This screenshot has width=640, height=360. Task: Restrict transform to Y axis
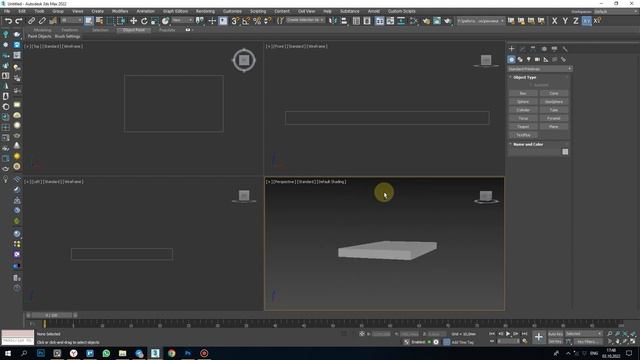[565, 21]
